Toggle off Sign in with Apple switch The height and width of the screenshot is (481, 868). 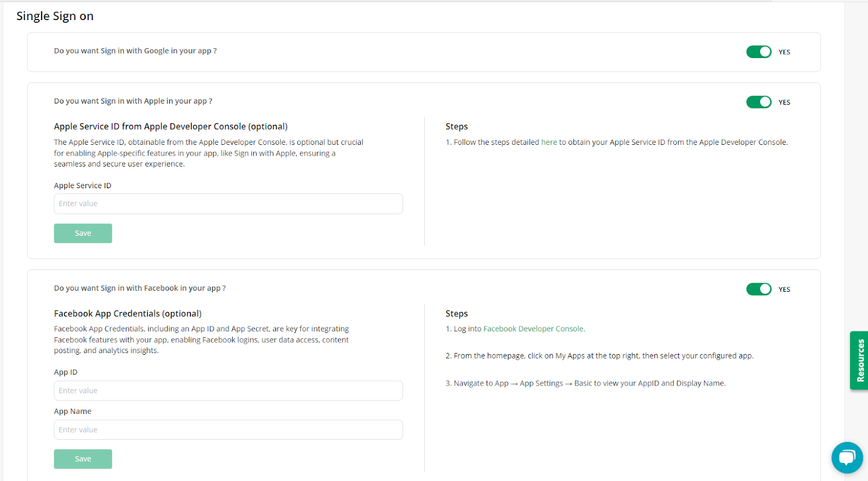pos(758,102)
